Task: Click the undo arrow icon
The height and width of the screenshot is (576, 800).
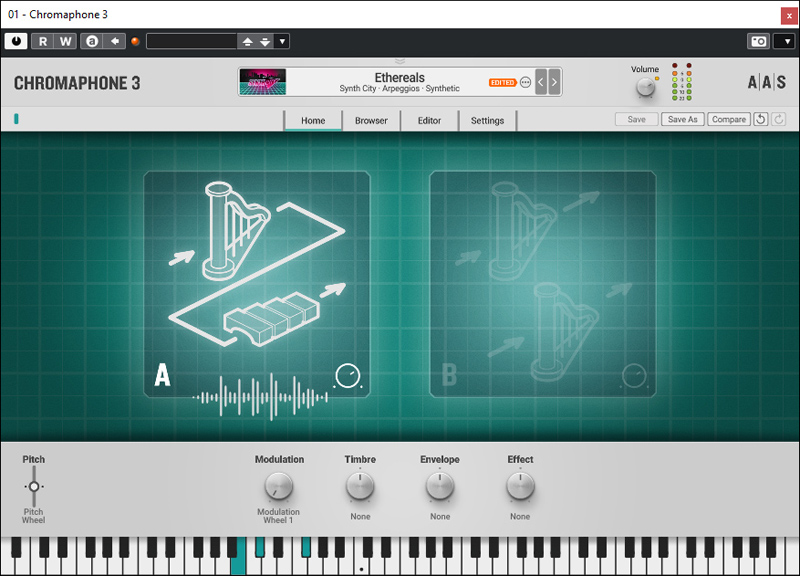Action: (760, 120)
